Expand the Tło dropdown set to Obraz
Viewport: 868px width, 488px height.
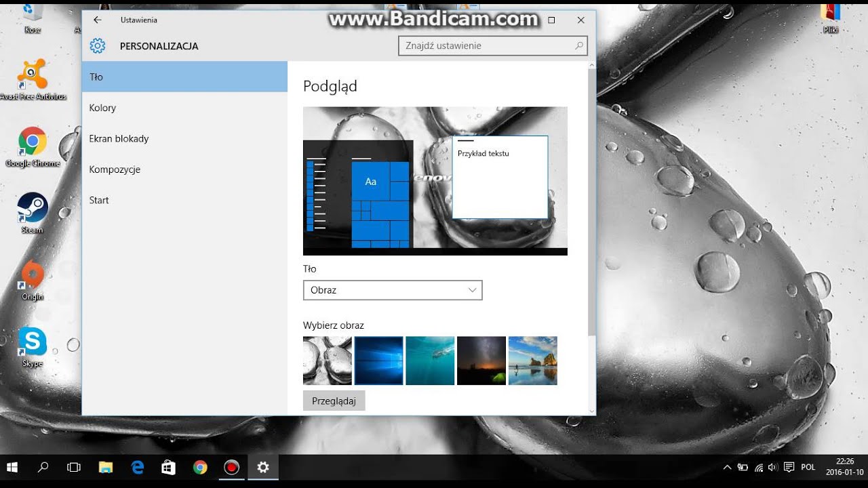(x=393, y=290)
